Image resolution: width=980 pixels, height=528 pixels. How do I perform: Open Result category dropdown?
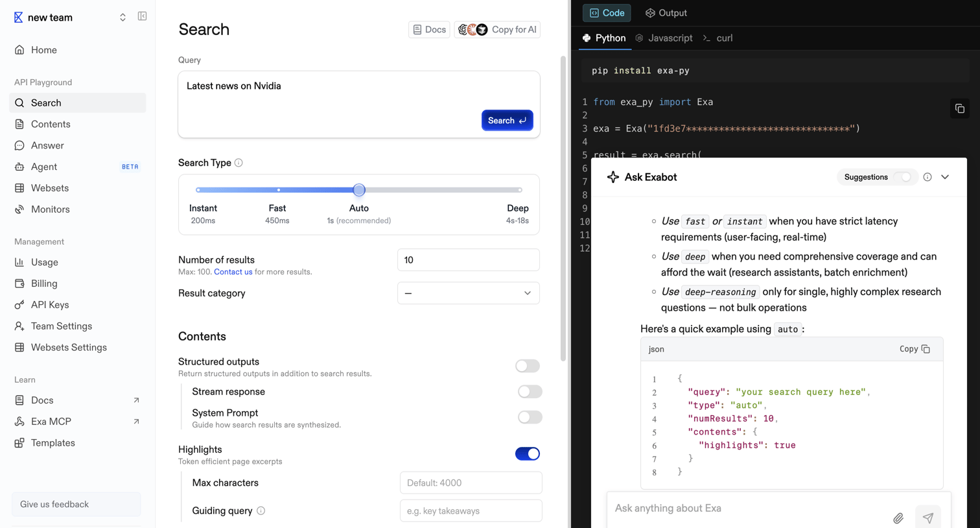tap(469, 293)
